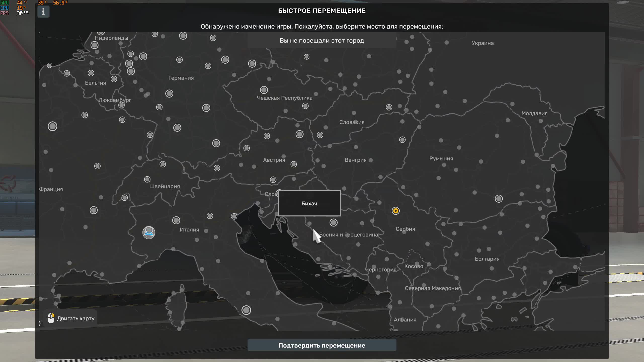The height and width of the screenshot is (362, 644).
Task: Select city marker above Чешская Республика label
Action: pyautogui.click(x=264, y=90)
